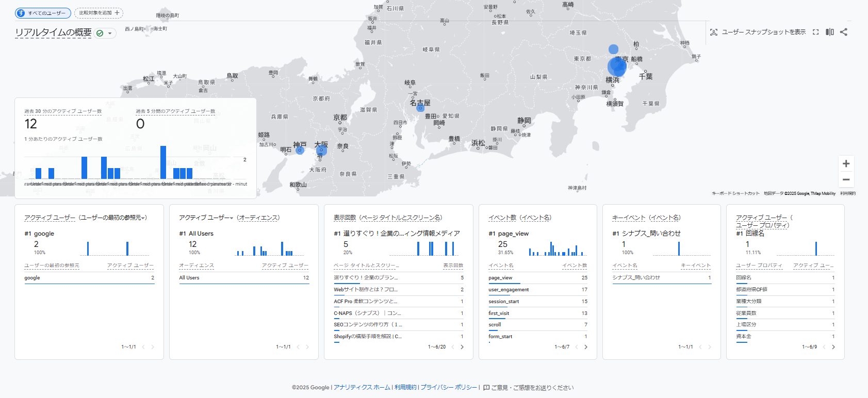Select the user_engagement event row

pyautogui.click(x=538, y=289)
